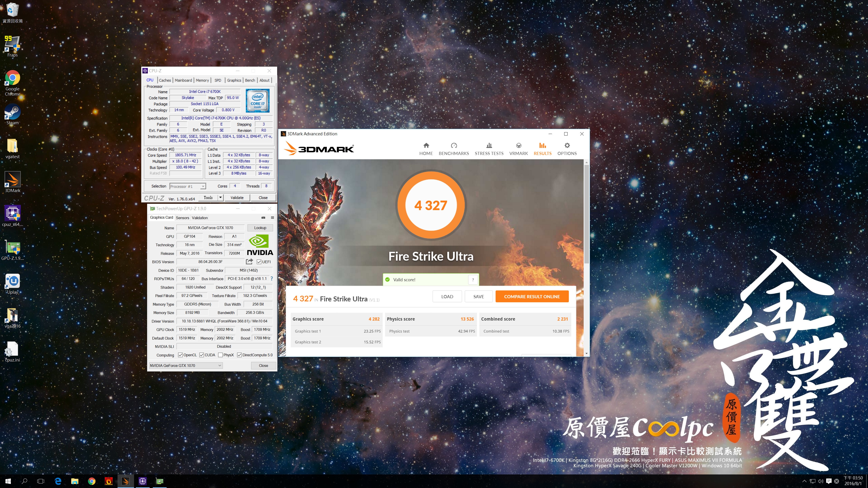Go to 3DMark HOME section
The height and width of the screenshot is (488, 868).
(x=426, y=149)
